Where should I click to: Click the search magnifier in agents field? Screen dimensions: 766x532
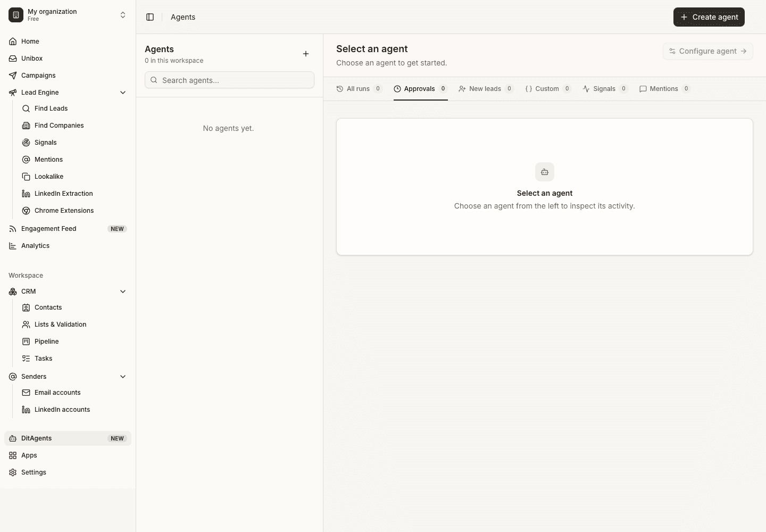pos(154,80)
